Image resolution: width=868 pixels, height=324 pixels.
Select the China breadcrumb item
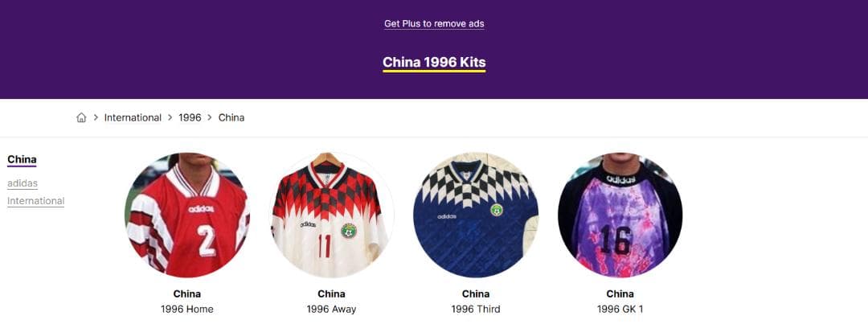coord(231,117)
